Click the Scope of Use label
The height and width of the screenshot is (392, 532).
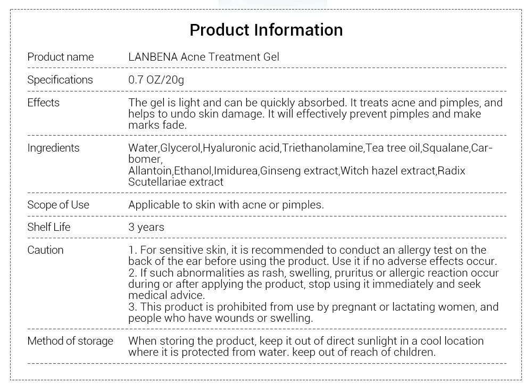click(59, 205)
